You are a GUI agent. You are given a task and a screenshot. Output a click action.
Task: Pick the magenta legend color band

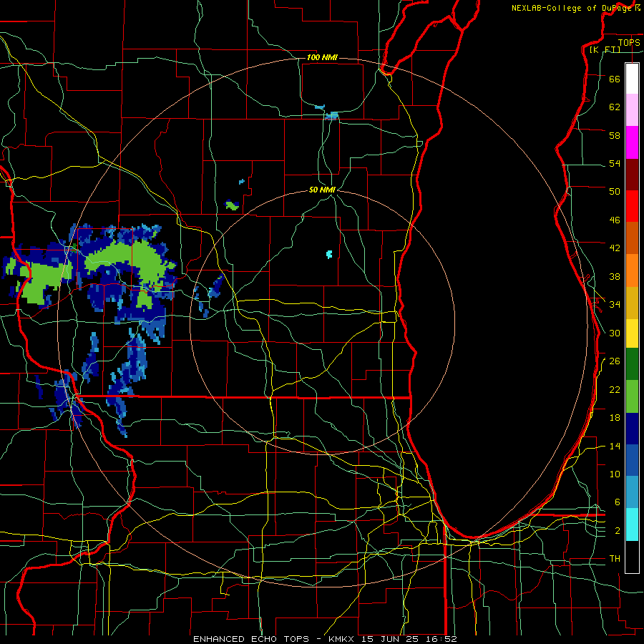pyautogui.click(x=632, y=142)
